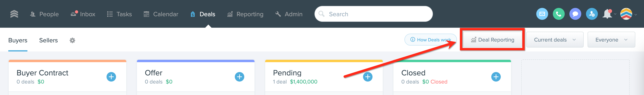Image resolution: width=644 pixels, height=95 pixels.
Task: Open the email compose icon
Action: (x=542, y=14)
